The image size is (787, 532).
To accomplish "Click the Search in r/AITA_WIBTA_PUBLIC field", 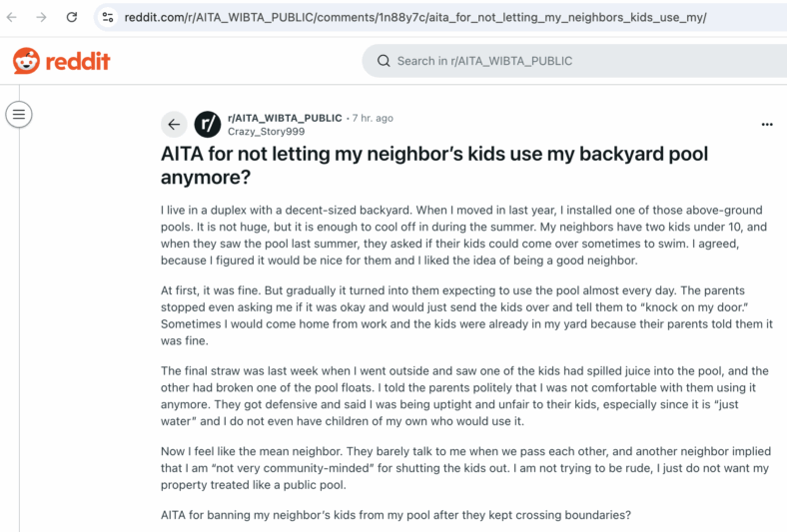I will tap(574, 61).
